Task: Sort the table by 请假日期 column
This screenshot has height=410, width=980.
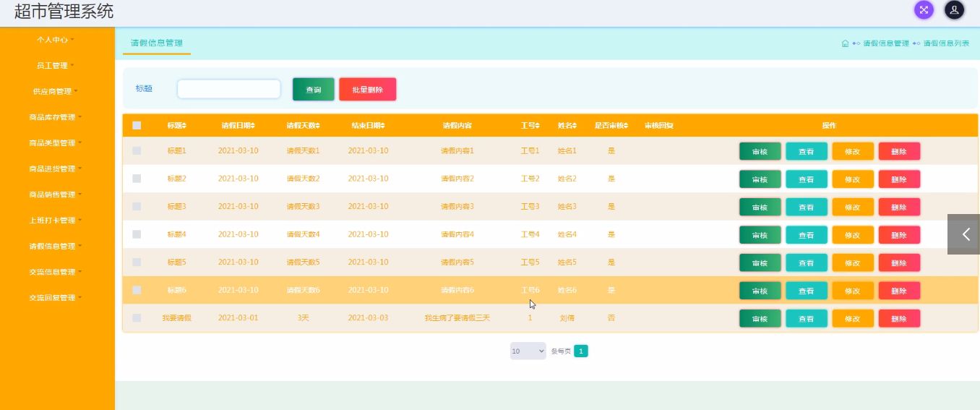Action: click(238, 126)
